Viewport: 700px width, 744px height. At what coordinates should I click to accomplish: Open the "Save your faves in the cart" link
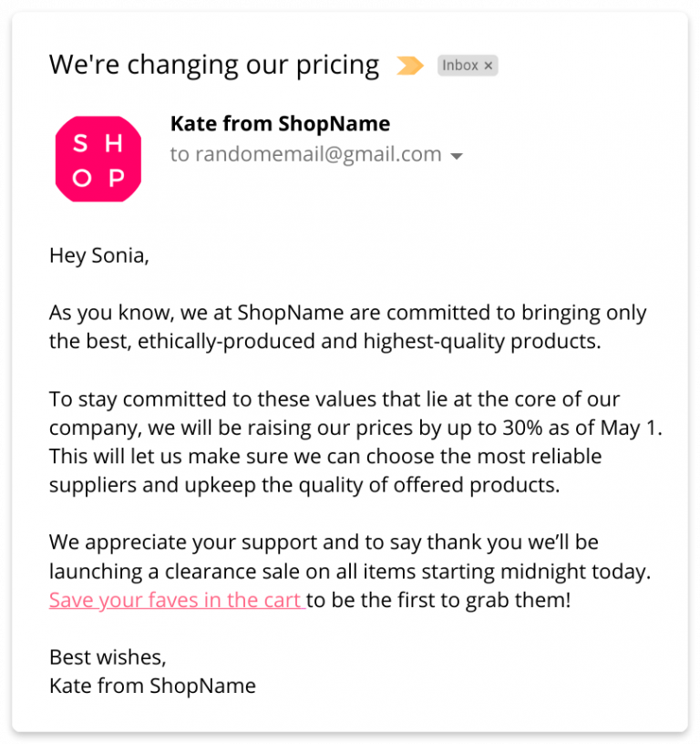point(176,601)
